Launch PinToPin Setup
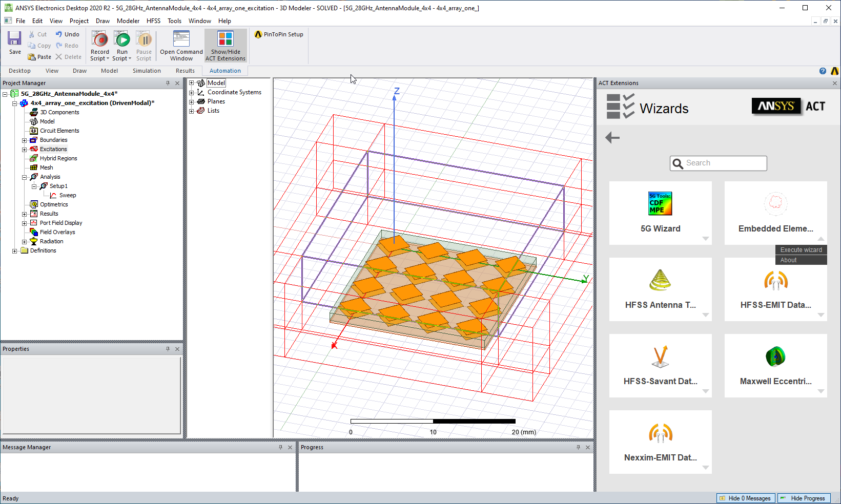The image size is (841, 504). [x=279, y=34]
